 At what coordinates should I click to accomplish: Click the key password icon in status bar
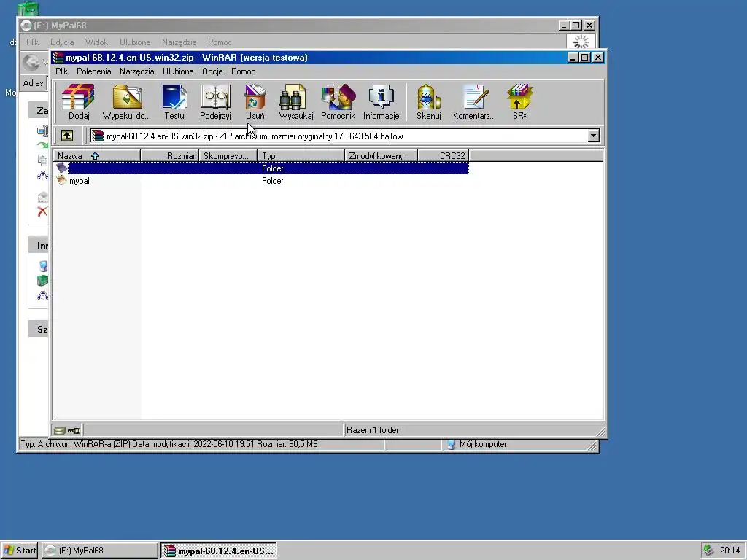click(74, 430)
